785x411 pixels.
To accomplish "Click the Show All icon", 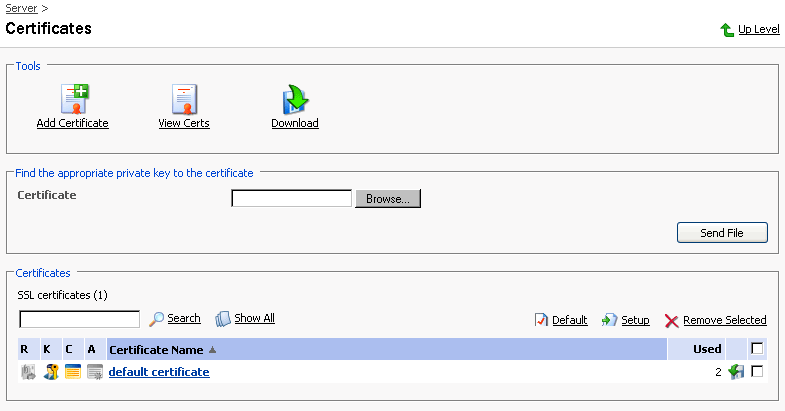I will click(223, 319).
